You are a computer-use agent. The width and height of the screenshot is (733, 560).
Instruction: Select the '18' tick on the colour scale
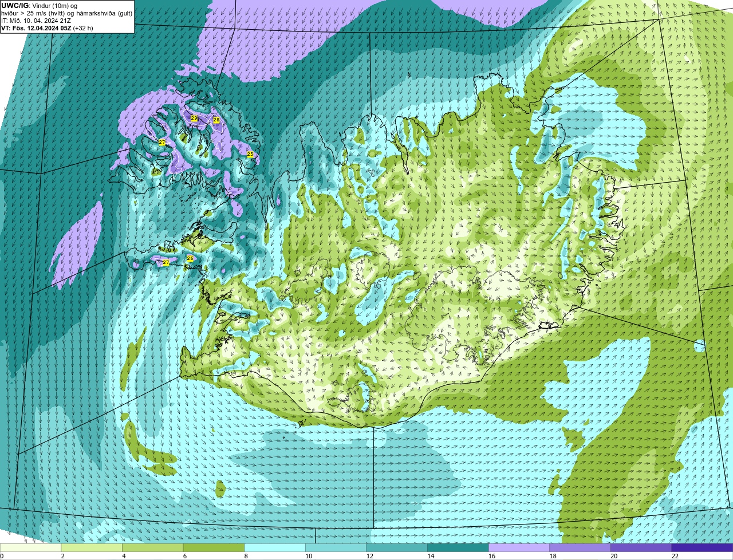click(553, 556)
